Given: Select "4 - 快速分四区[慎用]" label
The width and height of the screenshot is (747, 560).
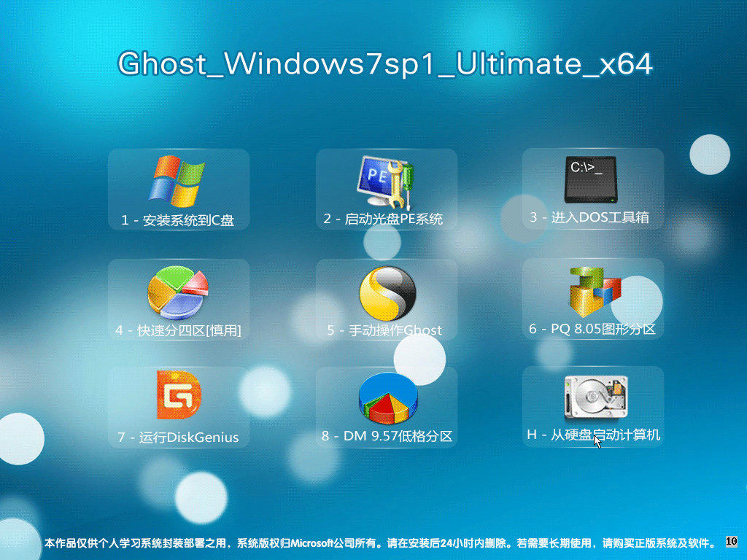Looking at the screenshot, I should click(x=178, y=330).
